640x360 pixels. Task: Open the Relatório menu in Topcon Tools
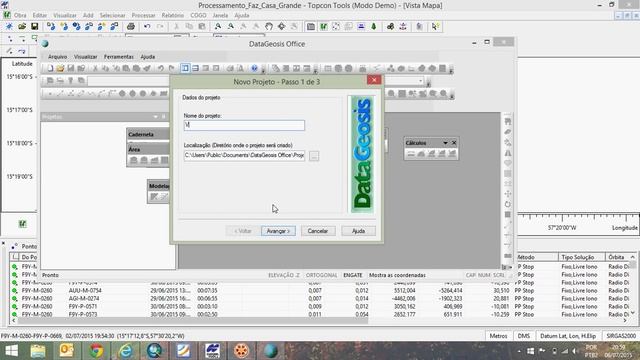(173, 15)
